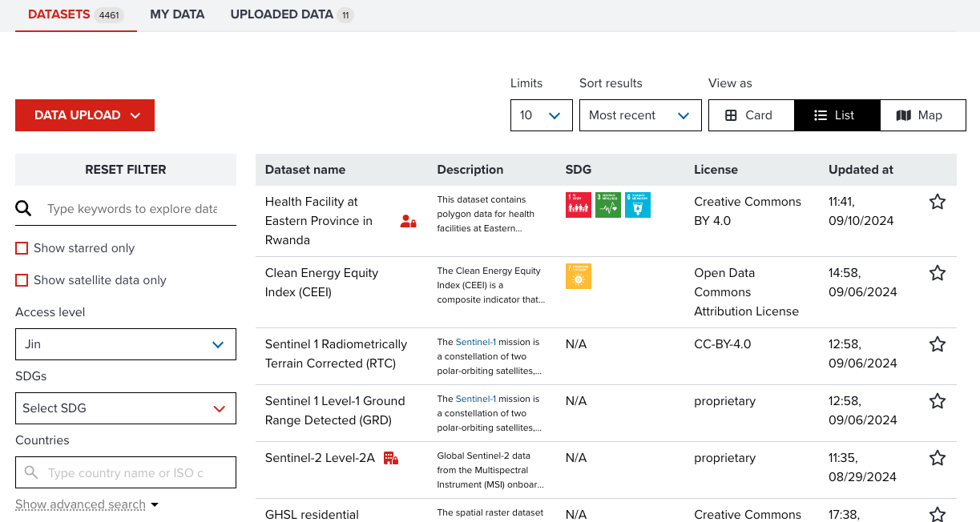
Task: Click the SDG 3 badge on Health Facility row
Action: (x=608, y=204)
